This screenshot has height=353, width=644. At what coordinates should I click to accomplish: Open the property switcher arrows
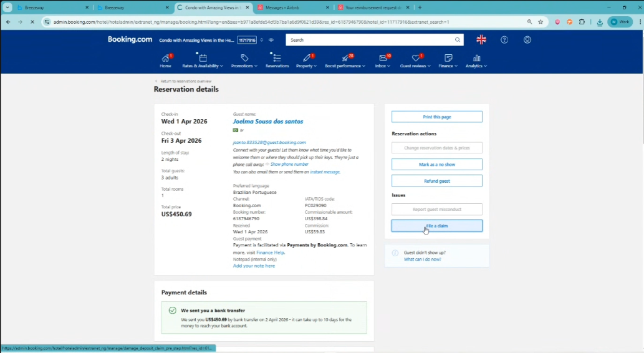(x=262, y=40)
